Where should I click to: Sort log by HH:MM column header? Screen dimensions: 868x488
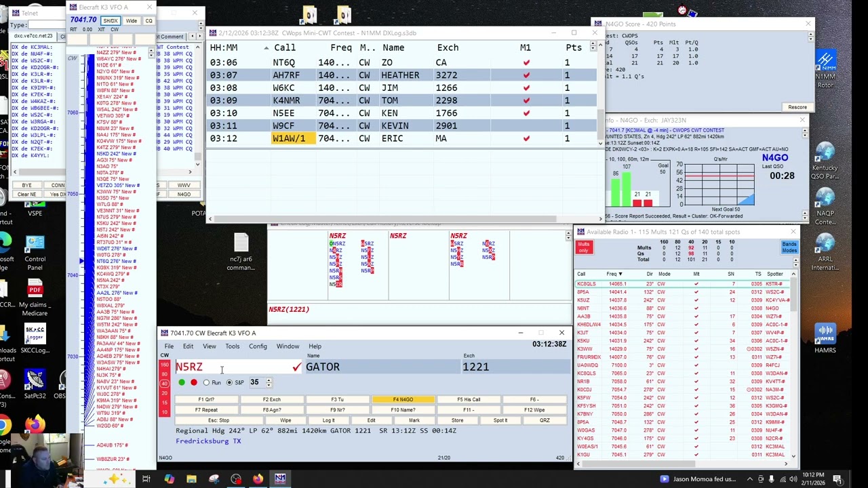coord(224,47)
